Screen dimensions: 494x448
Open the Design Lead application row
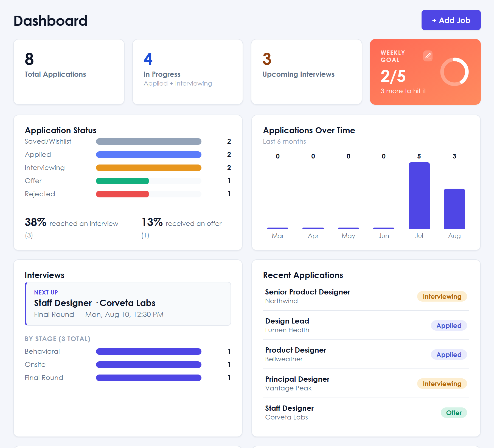(366, 325)
